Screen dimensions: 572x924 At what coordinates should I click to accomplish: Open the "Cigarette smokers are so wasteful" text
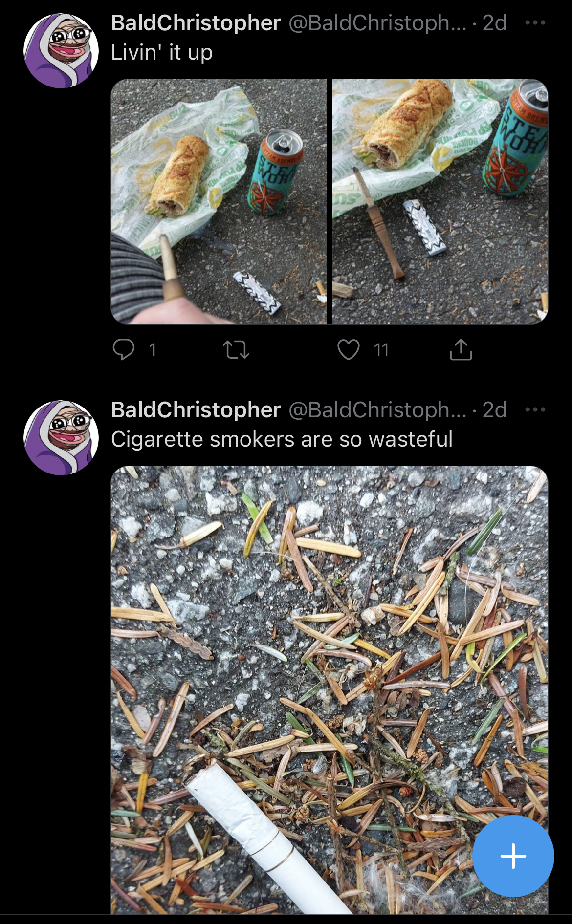point(282,439)
